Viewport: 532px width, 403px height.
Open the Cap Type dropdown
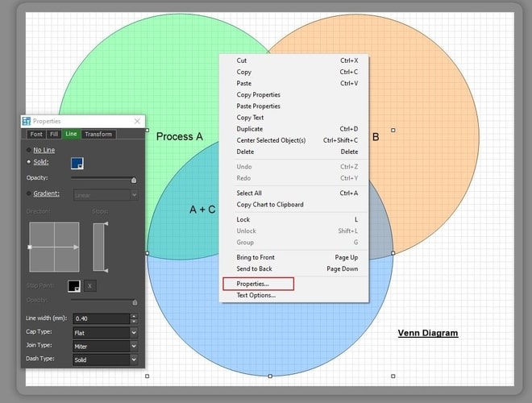[106, 333]
